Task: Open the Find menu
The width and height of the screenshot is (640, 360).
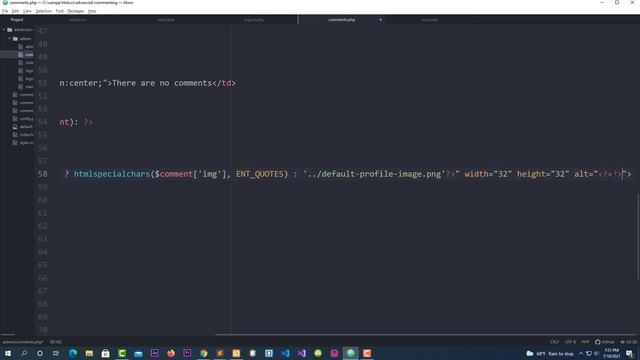Action: click(x=60, y=11)
